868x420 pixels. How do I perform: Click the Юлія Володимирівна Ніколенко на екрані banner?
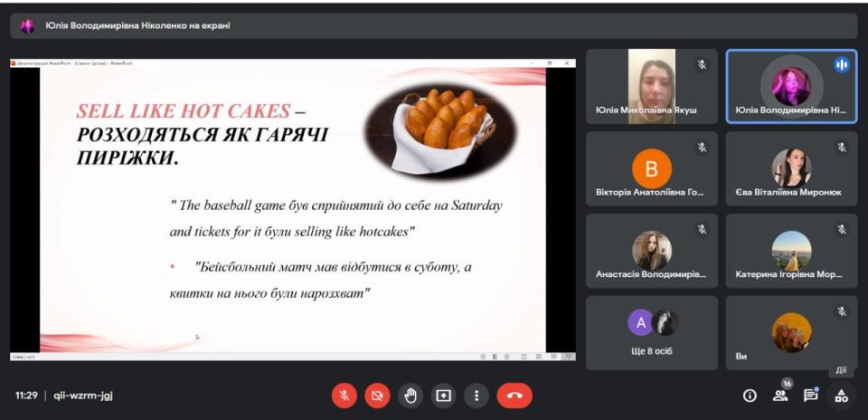[x=433, y=26]
